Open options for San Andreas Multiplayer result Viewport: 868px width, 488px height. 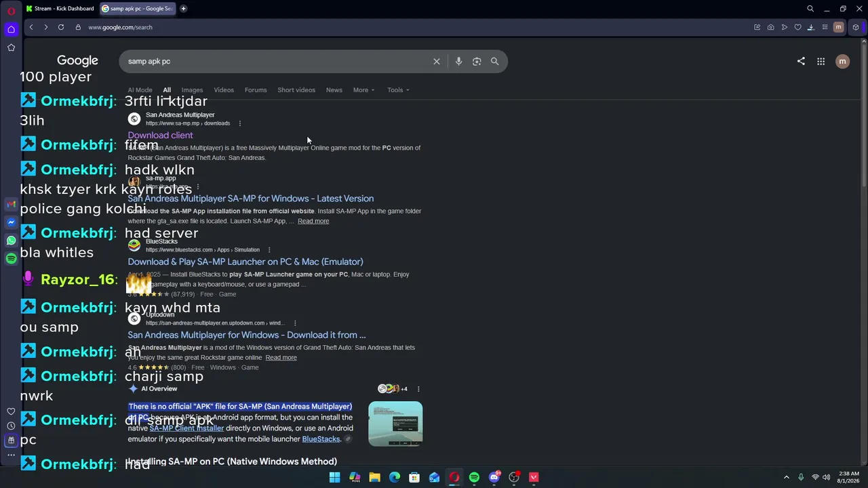click(239, 123)
